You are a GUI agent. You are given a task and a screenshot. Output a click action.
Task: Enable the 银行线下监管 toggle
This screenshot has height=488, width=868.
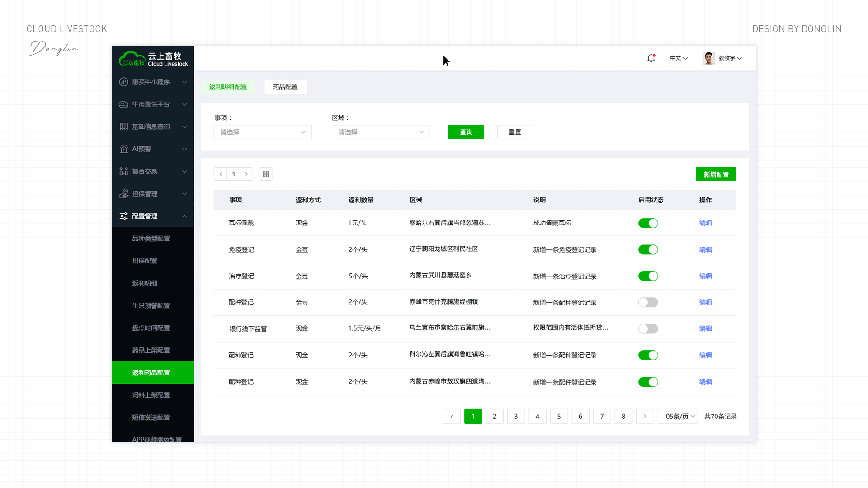648,328
